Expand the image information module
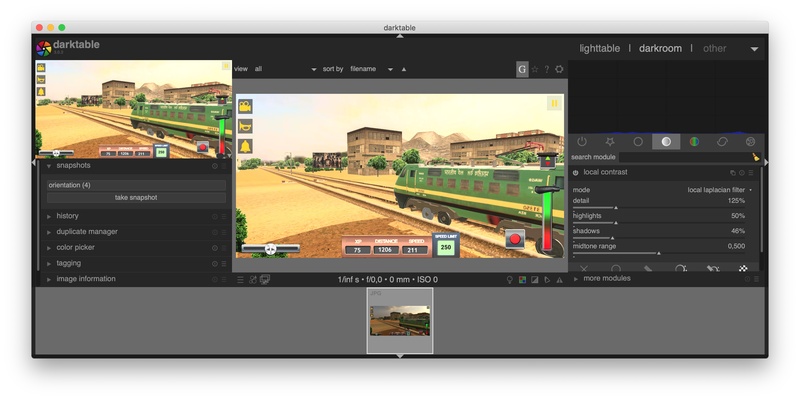The height and width of the screenshot is (400, 800). point(49,280)
